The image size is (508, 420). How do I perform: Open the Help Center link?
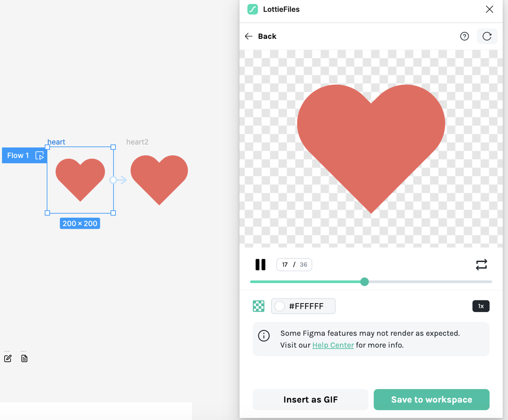tap(333, 345)
